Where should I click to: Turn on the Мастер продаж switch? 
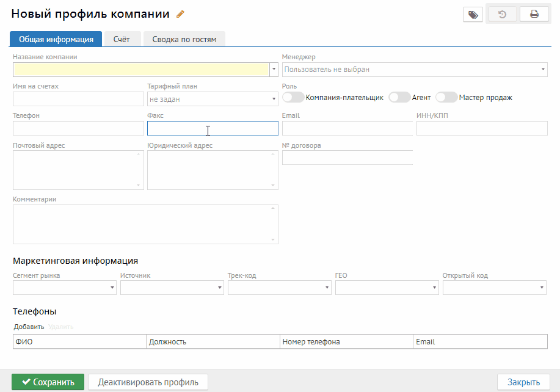pyautogui.click(x=446, y=97)
